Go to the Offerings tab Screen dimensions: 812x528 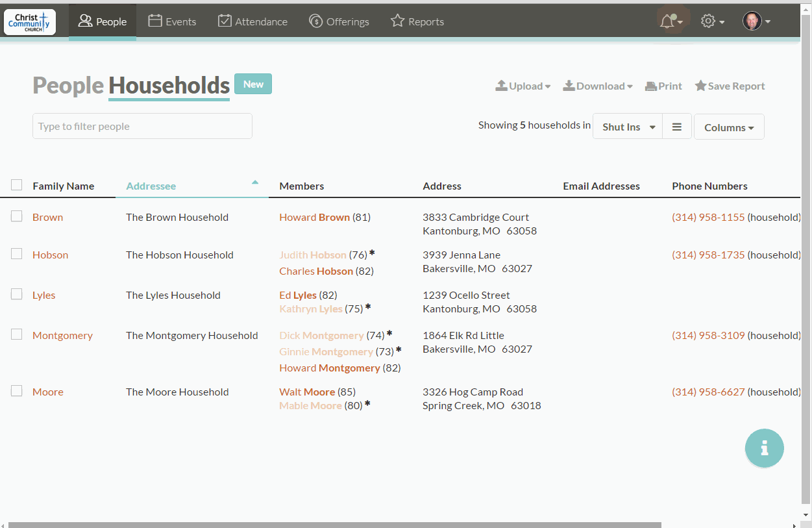click(x=339, y=21)
